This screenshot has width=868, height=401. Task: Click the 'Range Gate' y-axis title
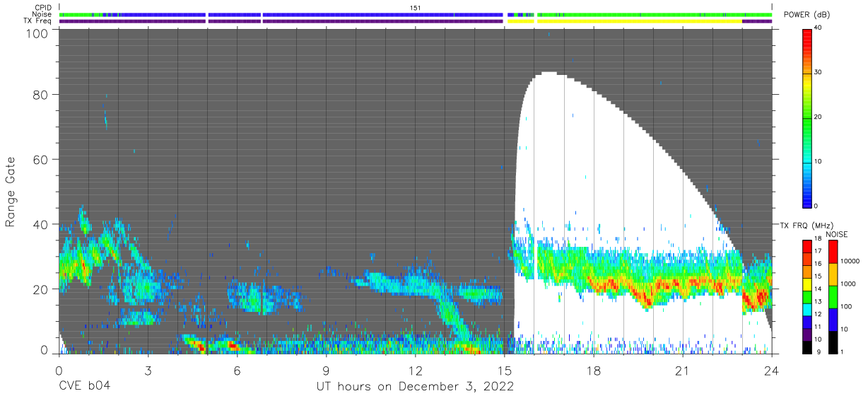coord(11,192)
